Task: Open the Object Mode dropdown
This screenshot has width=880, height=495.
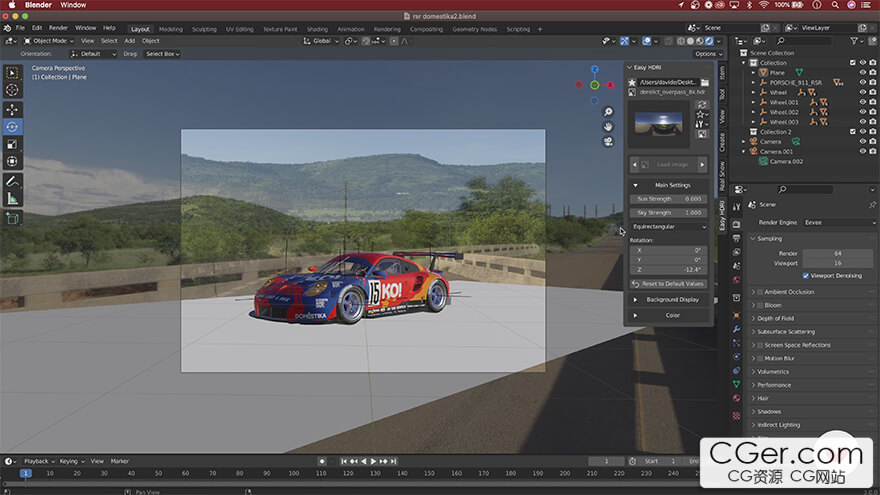Action: pyautogui.click(x=49, y=41)
